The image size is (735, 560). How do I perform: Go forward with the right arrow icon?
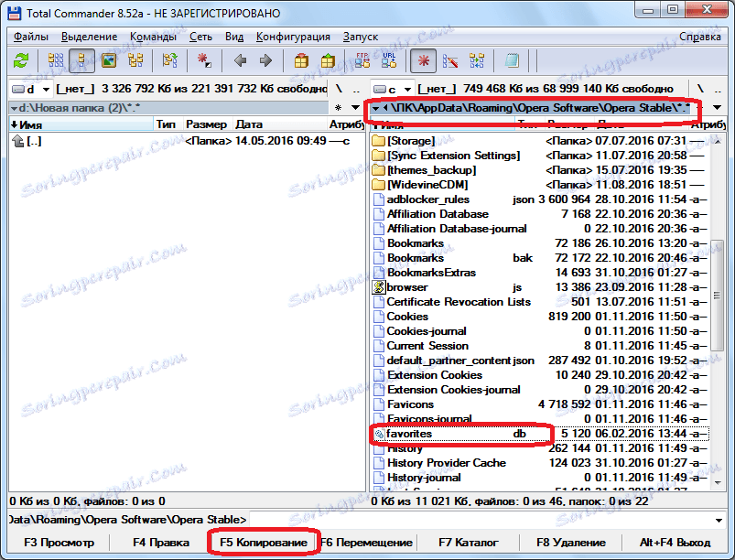point(265,60)
